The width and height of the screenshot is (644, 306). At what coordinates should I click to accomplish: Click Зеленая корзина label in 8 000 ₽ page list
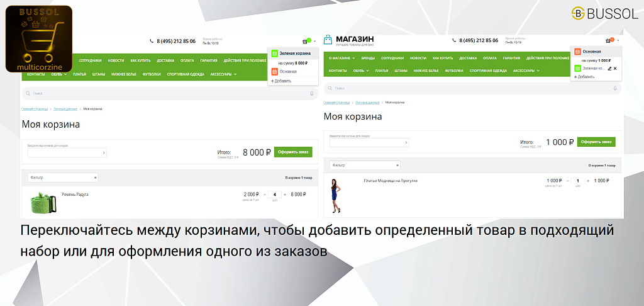click(x=295, y=54)
